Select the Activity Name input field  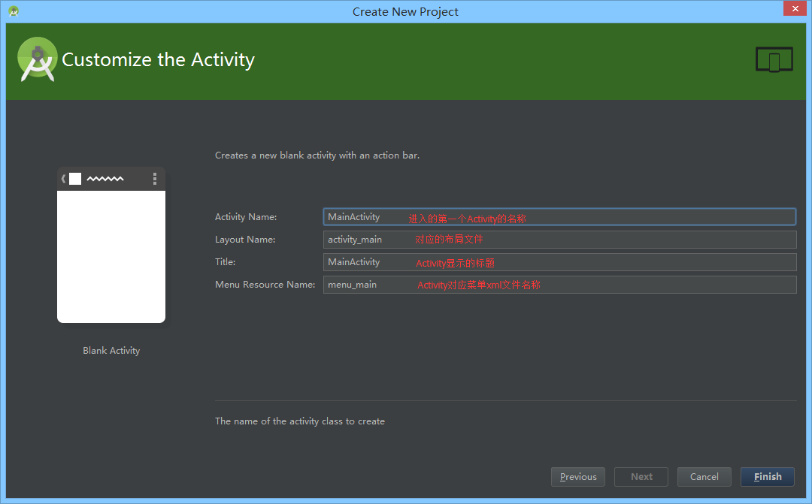(559, 216)
